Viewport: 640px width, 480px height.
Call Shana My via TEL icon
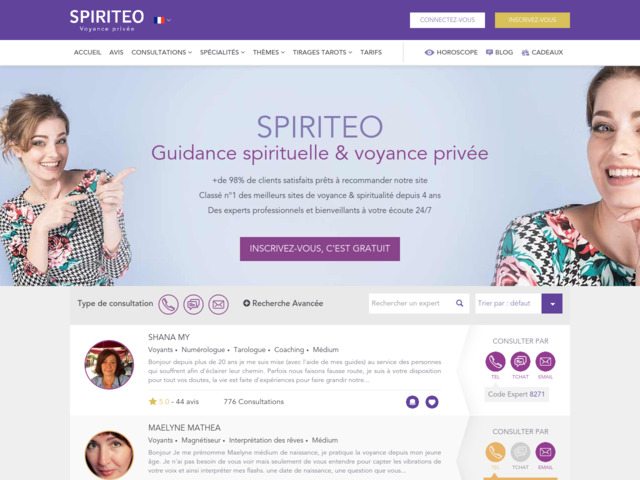click(x=495, y=361)
